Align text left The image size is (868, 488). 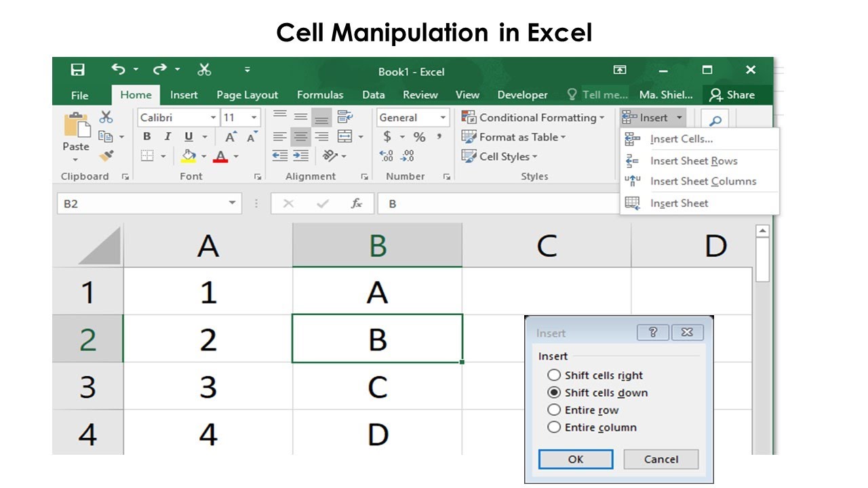point(280,137)
